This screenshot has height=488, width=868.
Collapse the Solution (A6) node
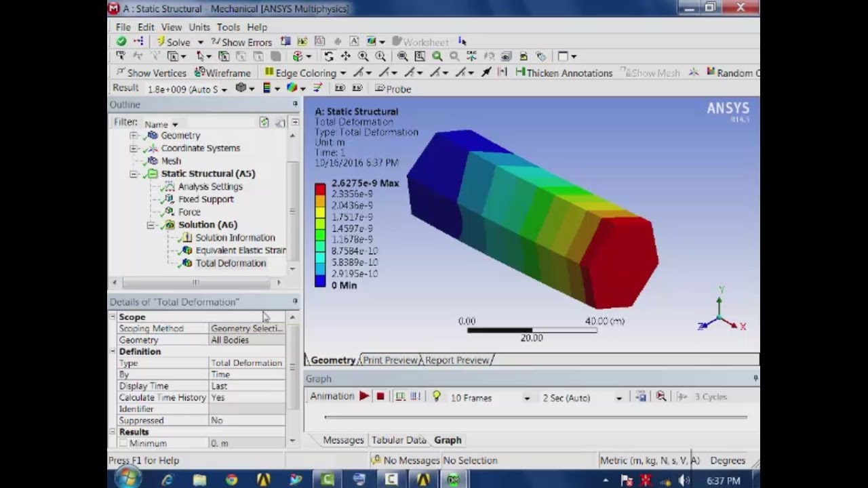[151, 225]
